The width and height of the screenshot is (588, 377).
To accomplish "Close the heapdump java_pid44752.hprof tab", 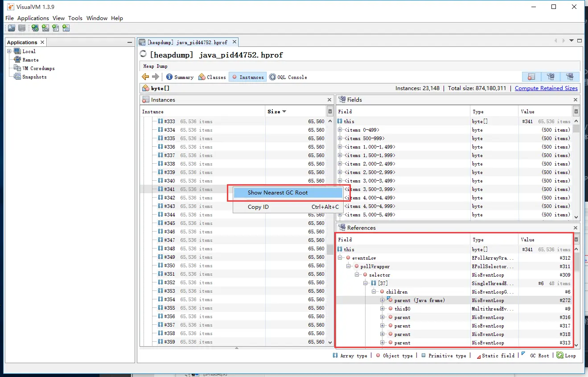I will tap(234, 42).
